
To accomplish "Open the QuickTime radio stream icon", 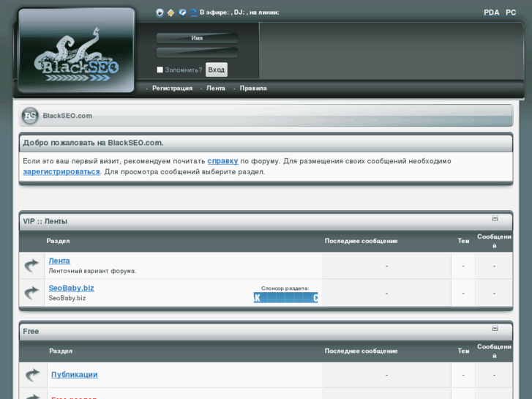I will coord(193,13).
